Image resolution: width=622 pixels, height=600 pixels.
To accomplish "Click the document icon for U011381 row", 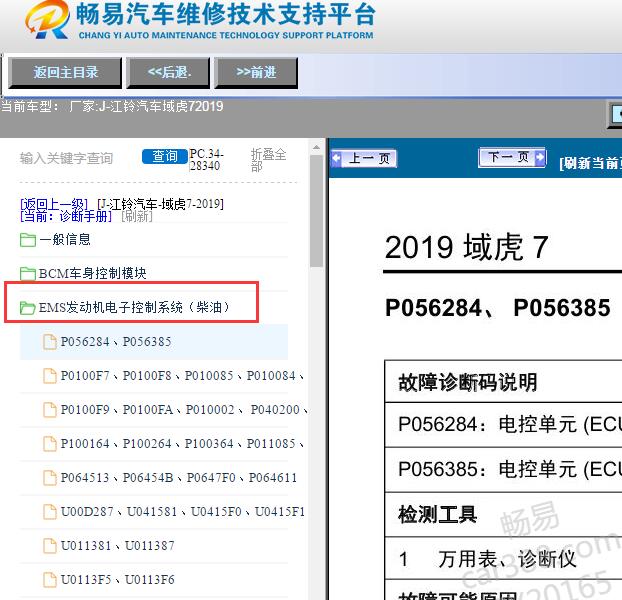I will [50, 546].
